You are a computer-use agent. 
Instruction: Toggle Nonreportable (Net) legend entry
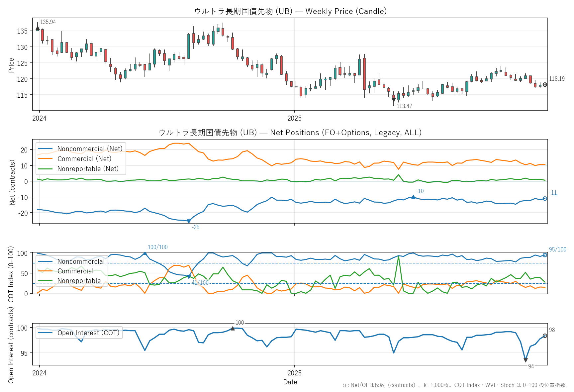[x=88, y=169]
